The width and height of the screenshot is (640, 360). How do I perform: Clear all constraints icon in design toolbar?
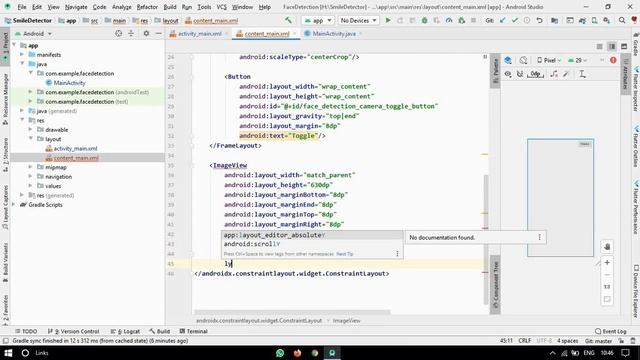coord(554,74)
